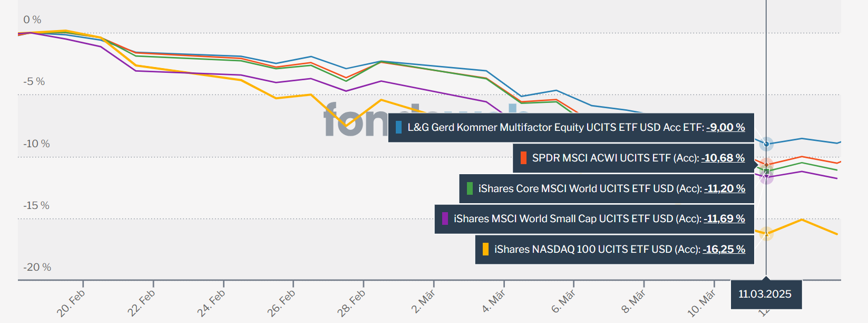The height and width of the screenshot is (323, 868).
Task: Click the yellow iShares NASDAQ 100 swatch
Action: tap(485, 249)
